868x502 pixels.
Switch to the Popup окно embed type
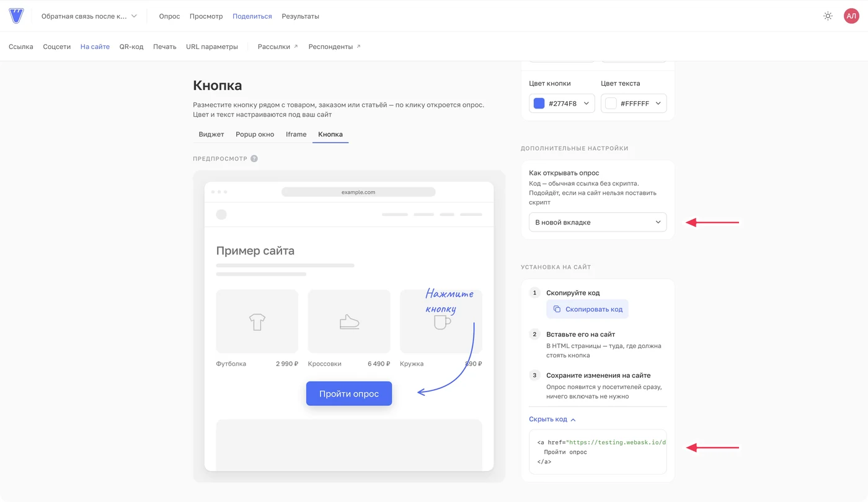[255, 134]
